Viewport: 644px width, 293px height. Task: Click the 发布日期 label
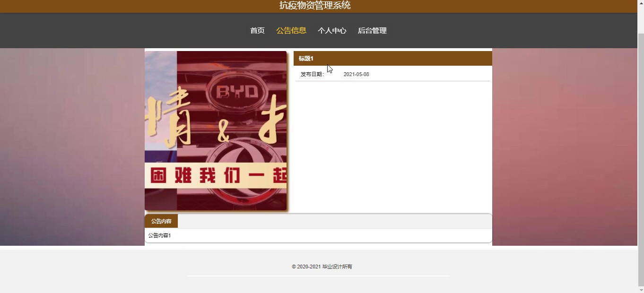tap(313, 74)
